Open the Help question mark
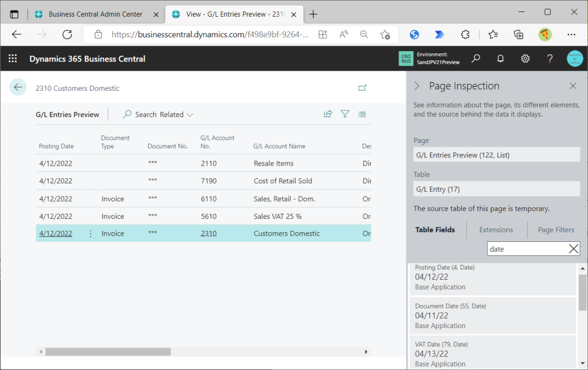This screenshot has width=588, height=370. coord(550,59)
